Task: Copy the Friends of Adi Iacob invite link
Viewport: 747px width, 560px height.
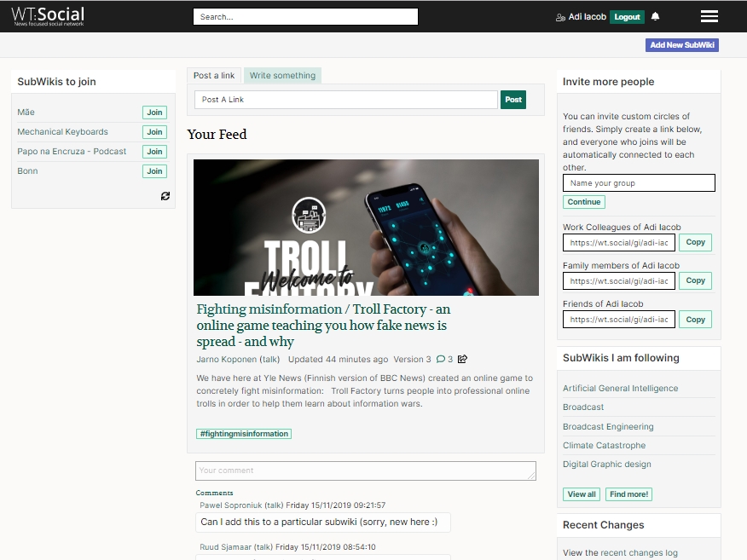Action: [x=695, y=320]
